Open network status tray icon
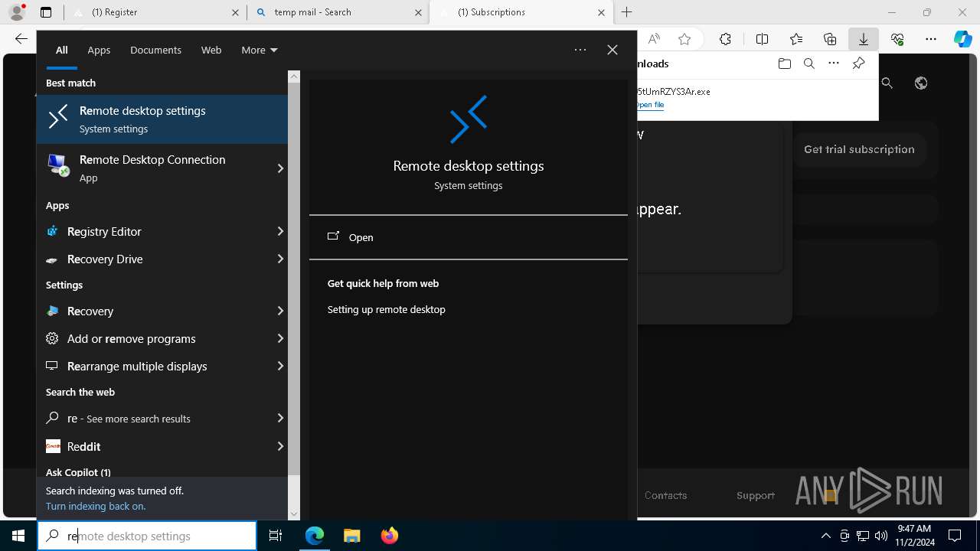The height and width of the screenshot is (551, 980). 863,536
